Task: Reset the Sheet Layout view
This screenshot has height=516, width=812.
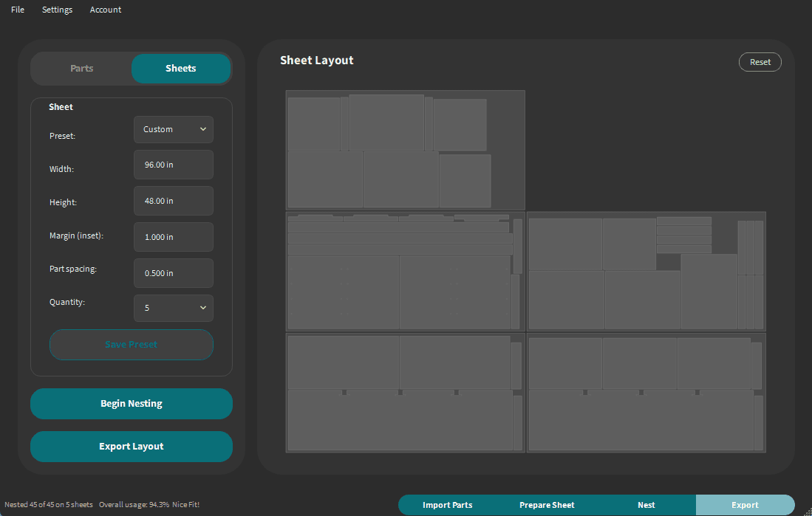Action: [x=760, y=62]
